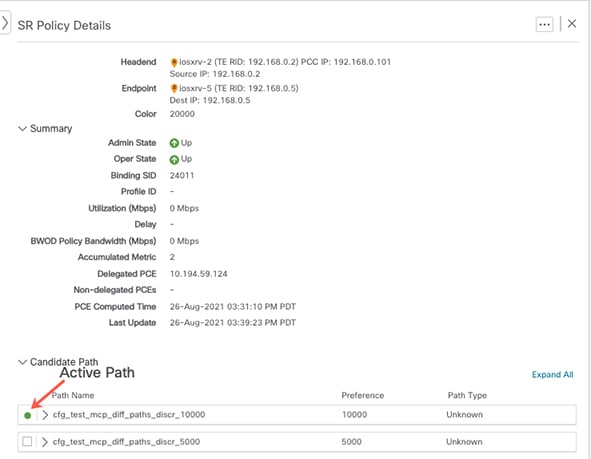Click the Path Type column header
Image resolution: width=591 pixels, height=459 pixels.
(x=467, y=395)
